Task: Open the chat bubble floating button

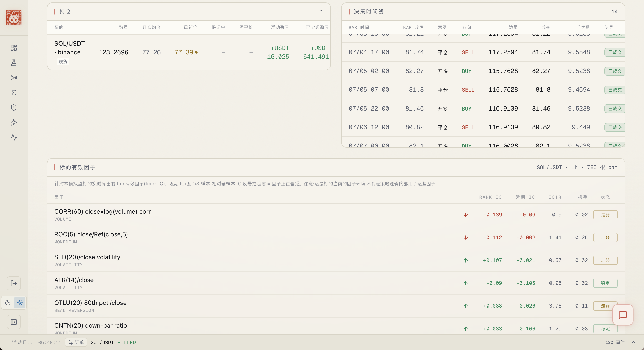Action: [x=623, y=315]
